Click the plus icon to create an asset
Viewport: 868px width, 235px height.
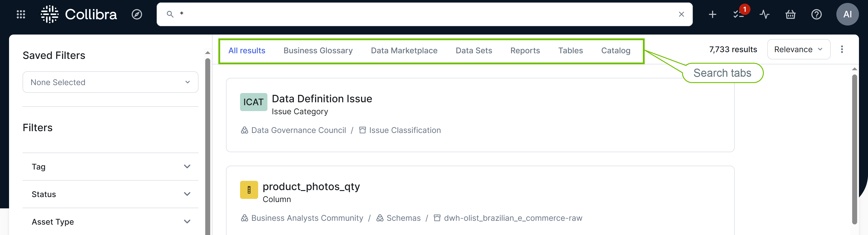coord(712,14)
